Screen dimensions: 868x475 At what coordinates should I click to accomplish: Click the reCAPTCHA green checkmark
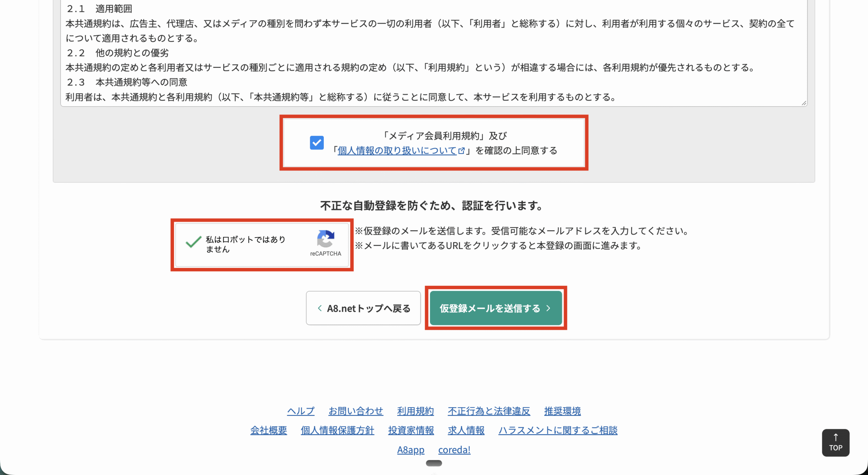coord(194,242)
